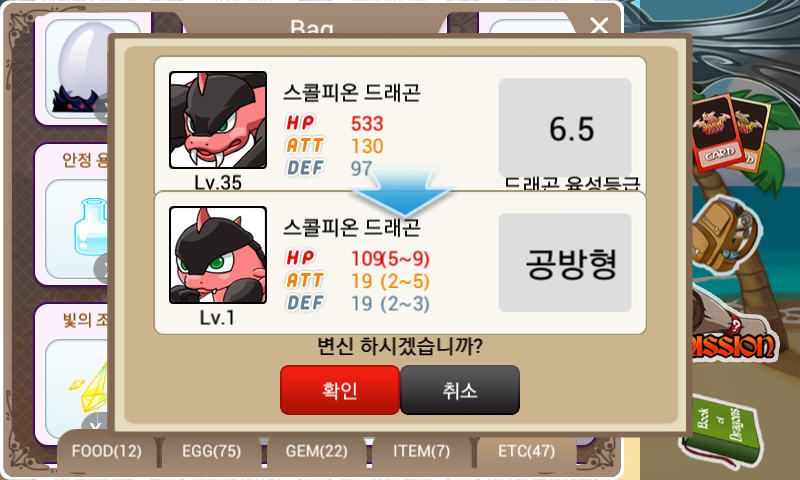Tap the blue down arrow between dragons
The image size is (800, 480).
tap(402, 193)
